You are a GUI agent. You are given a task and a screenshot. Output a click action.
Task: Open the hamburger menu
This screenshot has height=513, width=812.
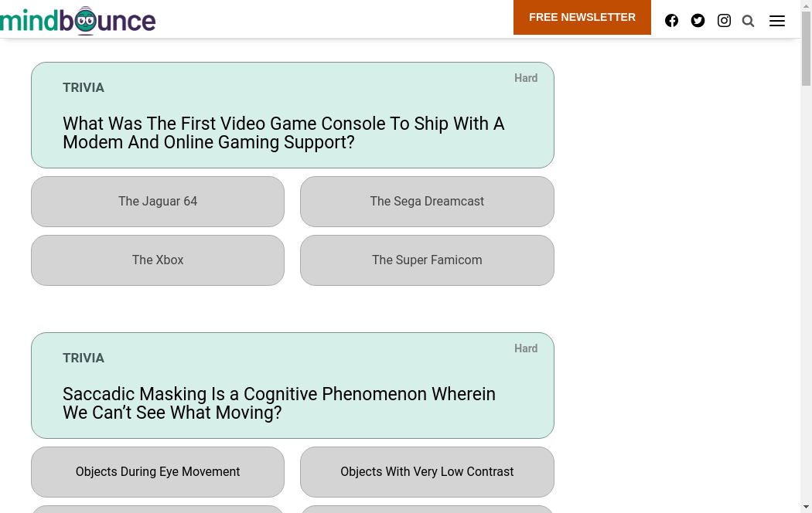[776, 21]
